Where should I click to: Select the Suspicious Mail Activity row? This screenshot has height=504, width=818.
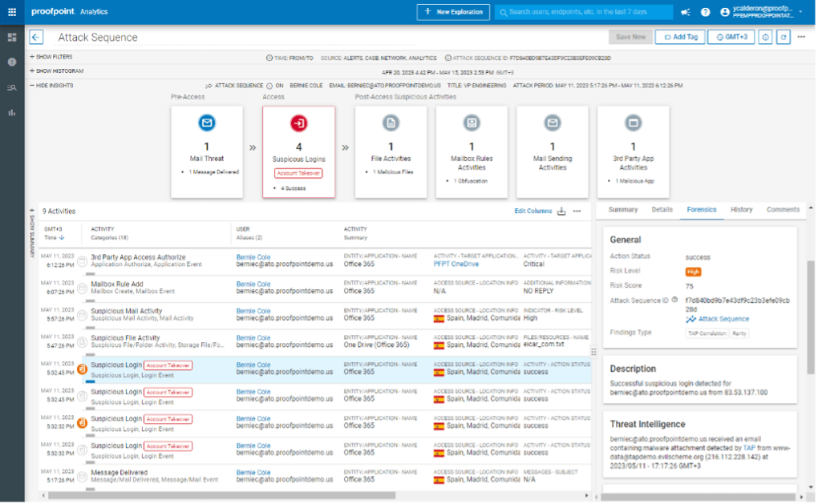[x=315, y=315]
